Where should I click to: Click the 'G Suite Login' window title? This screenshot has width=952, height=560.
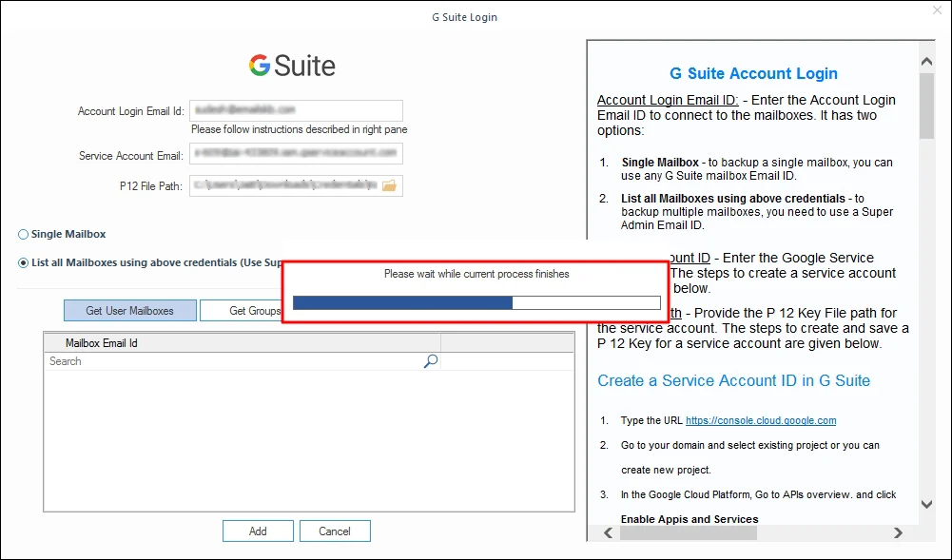coord(464,17)
